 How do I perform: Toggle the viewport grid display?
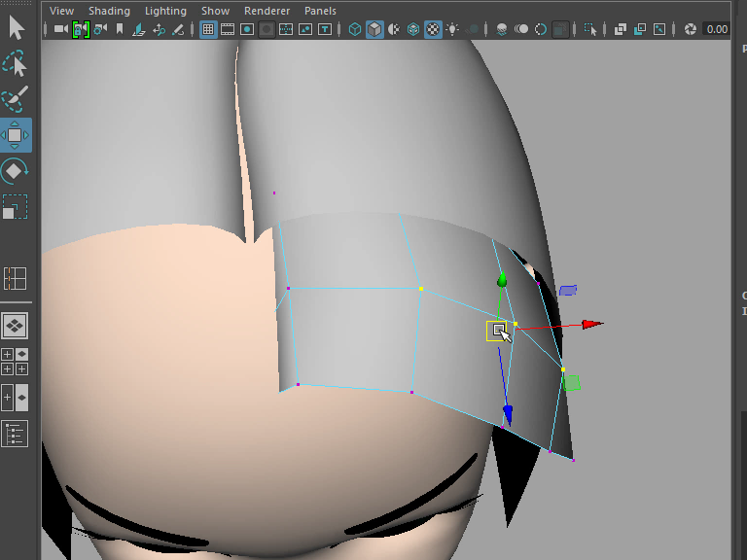click(x=208, y=29)
